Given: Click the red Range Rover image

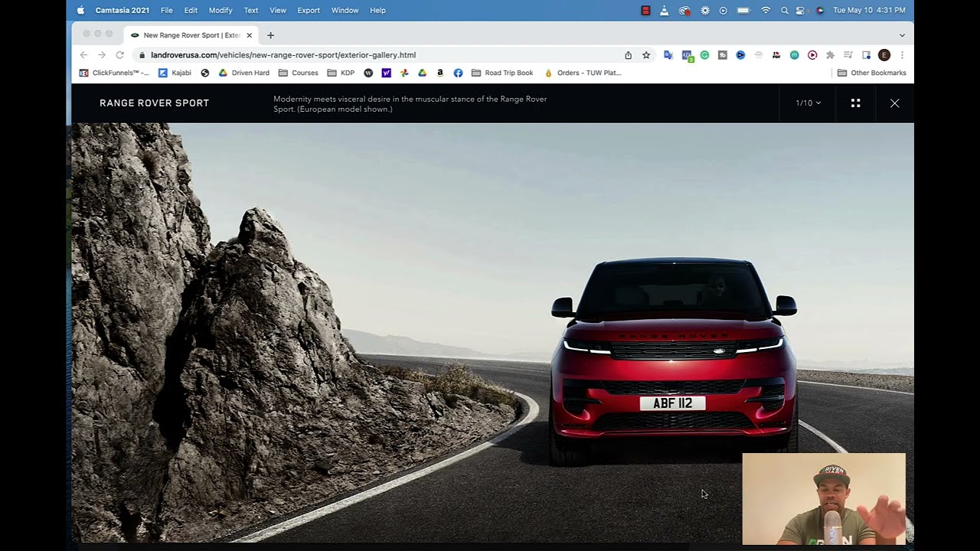Looking at the screenshot, I should pyautogui.click(x=673, y=361).
